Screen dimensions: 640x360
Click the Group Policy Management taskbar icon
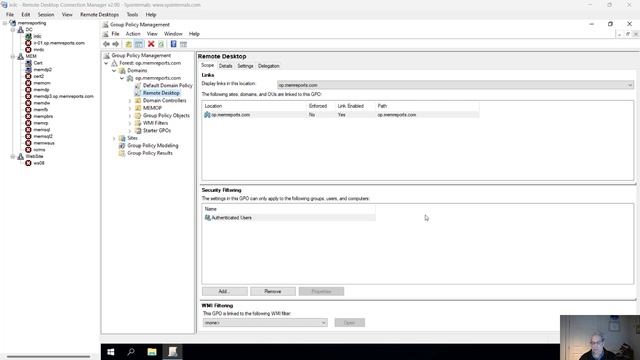[172, 352]
